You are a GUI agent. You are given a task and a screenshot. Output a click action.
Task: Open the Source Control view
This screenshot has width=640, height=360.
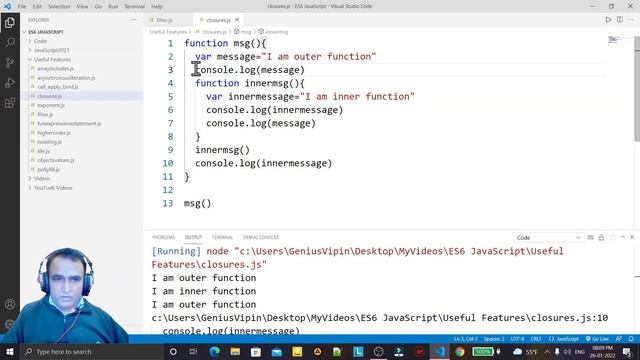(x=10, y=62)
